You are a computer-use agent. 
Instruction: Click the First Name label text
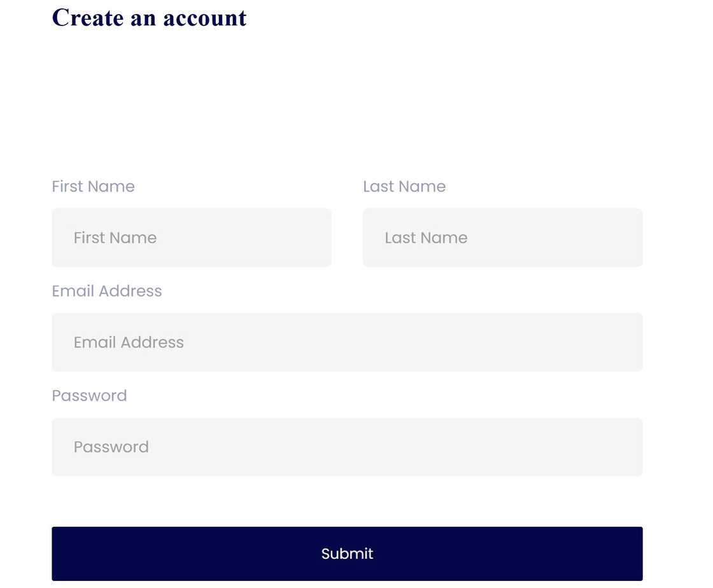point(93,186)
